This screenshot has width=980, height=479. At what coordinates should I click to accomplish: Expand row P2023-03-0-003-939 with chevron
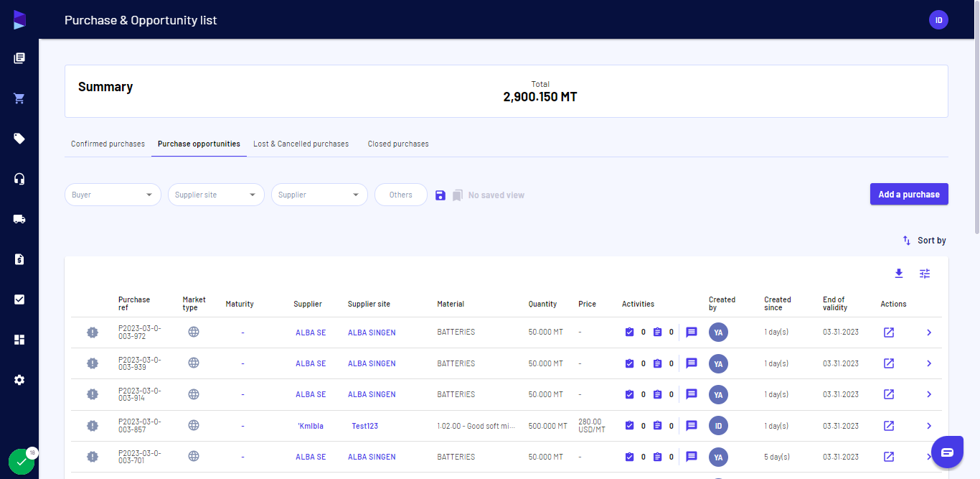929,363
